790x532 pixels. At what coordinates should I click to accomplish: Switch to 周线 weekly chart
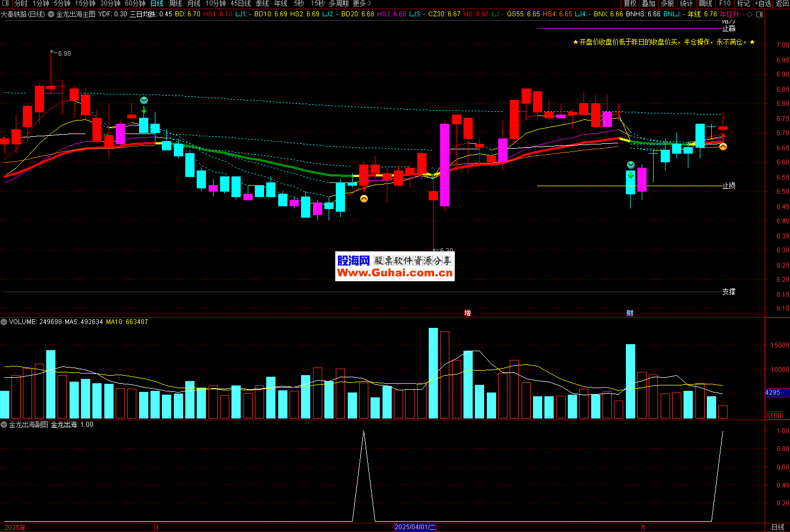point(175,4)
